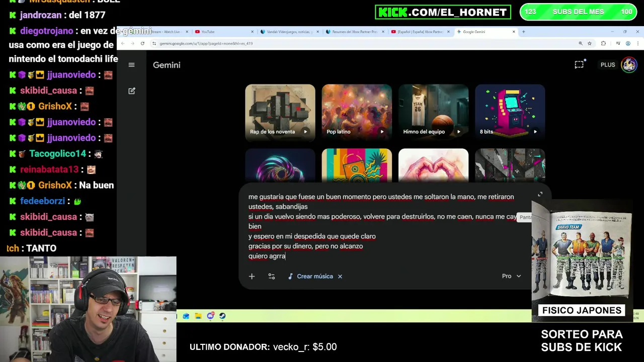Close the Google Gemini tab
644x362 pixels.
[x=514, y=32]
